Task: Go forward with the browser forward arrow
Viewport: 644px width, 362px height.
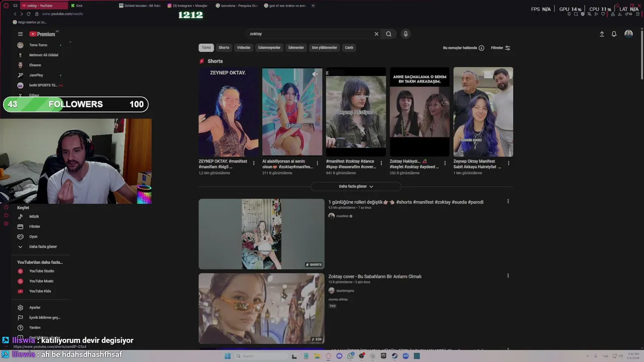Action: 21,14
